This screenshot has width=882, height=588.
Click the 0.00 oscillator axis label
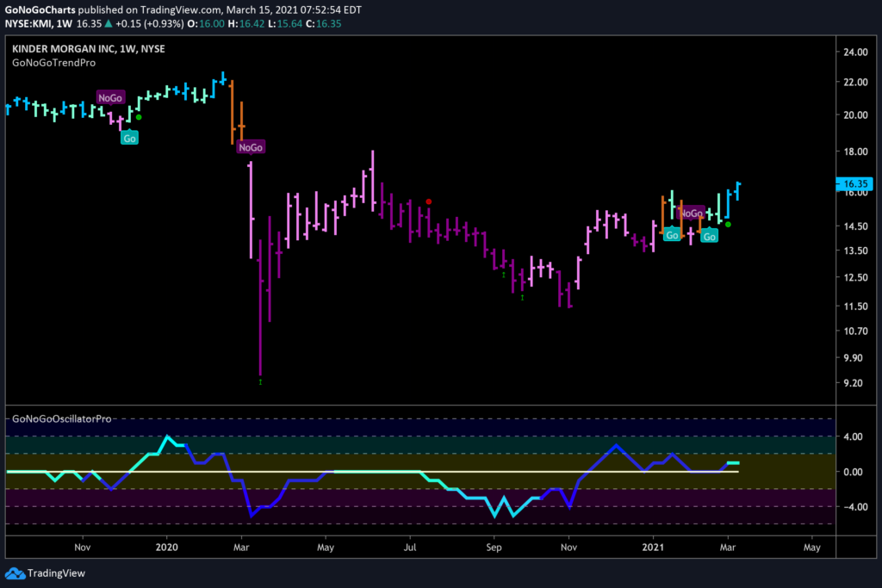pyautogui.click(x=853, y=472)
